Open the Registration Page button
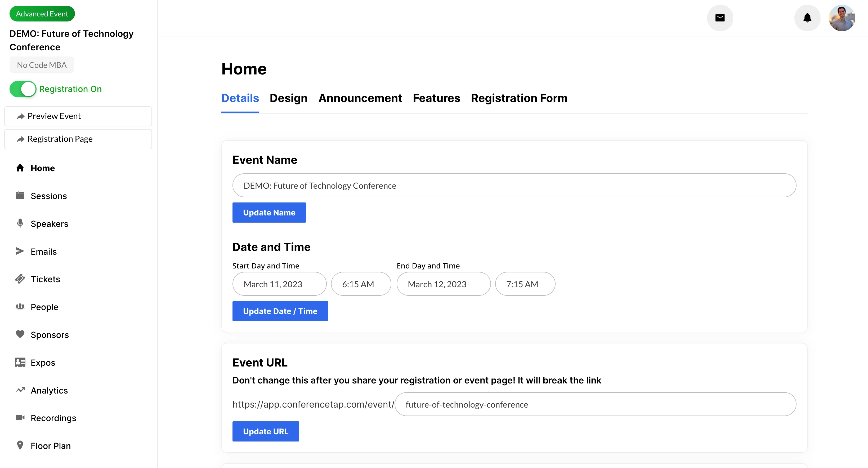This screenshot has height=468, width=868. coord(78,139)
